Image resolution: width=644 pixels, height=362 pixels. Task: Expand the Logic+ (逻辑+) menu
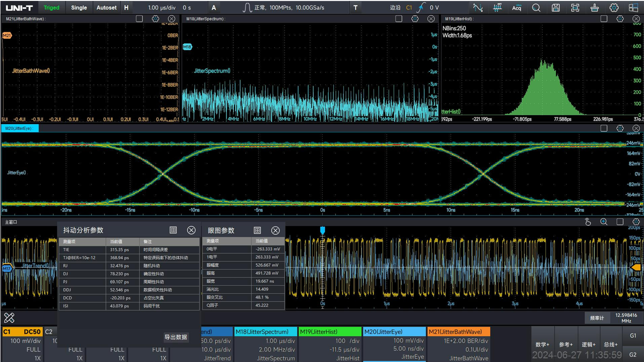point(589,345)
